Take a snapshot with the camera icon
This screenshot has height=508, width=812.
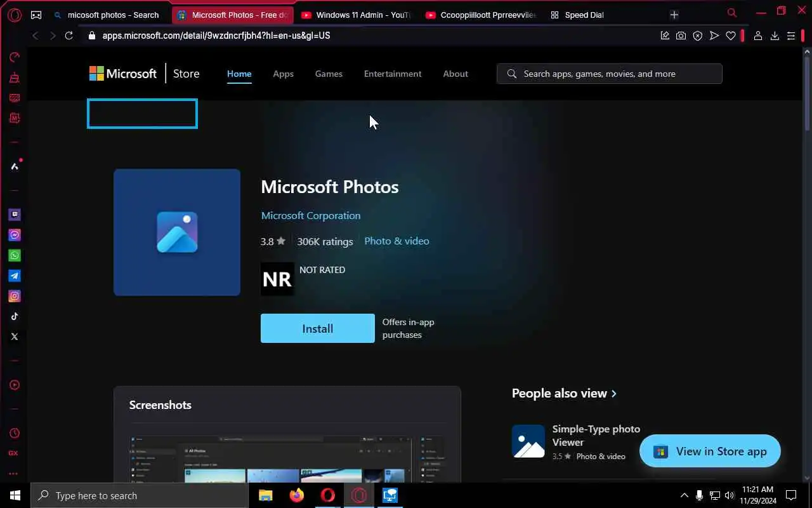[x=681, y=36]
